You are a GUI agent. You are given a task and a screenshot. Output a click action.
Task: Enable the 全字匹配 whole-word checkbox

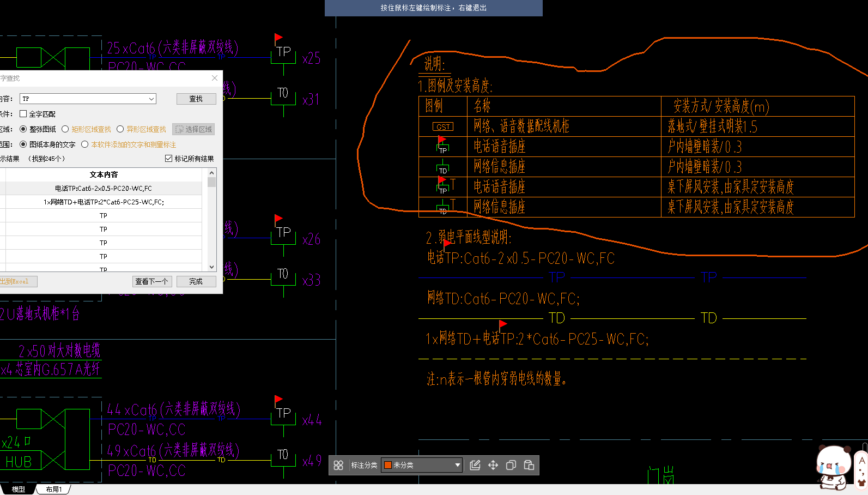23,114
